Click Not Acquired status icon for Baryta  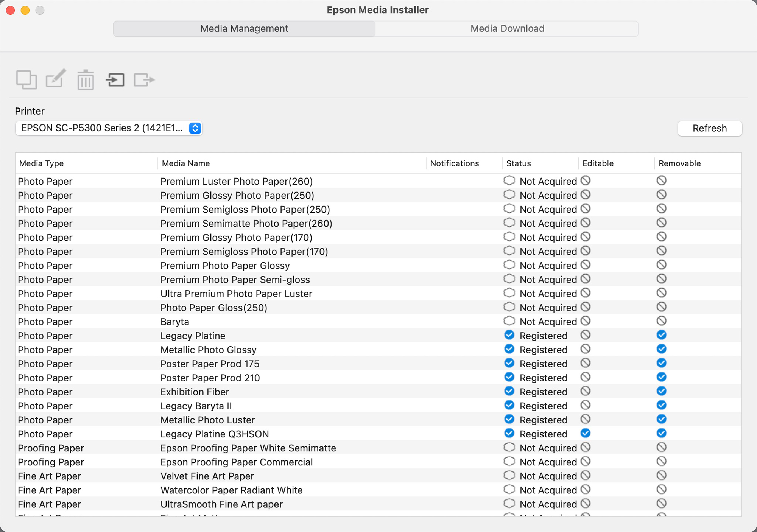click(509, 321)
